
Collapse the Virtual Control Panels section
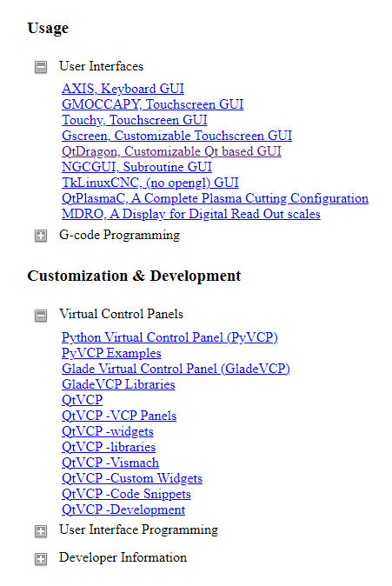click(x=41, y=316)
